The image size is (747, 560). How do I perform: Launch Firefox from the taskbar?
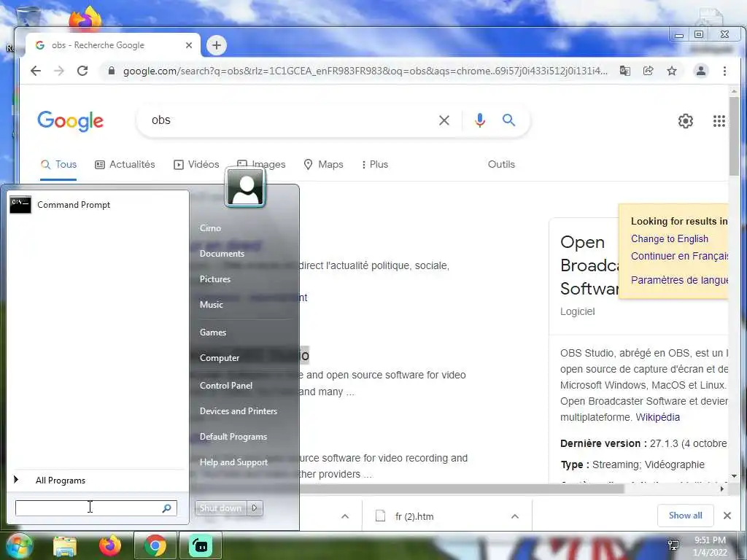(x=110, y=545)
